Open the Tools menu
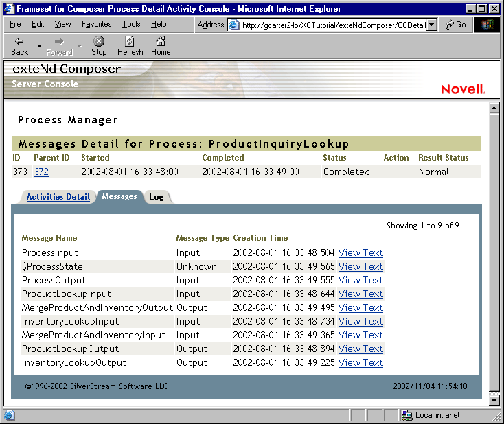 [x=131, y=24]
